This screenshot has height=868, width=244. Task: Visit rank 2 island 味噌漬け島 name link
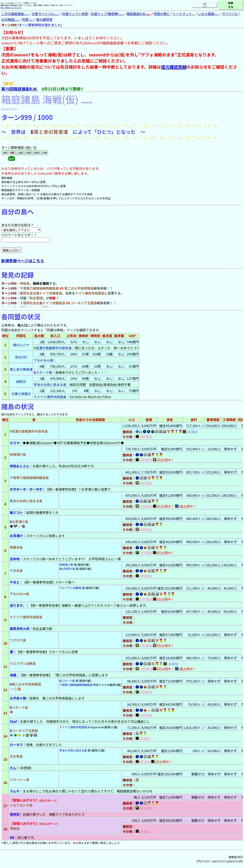point(18,455)
